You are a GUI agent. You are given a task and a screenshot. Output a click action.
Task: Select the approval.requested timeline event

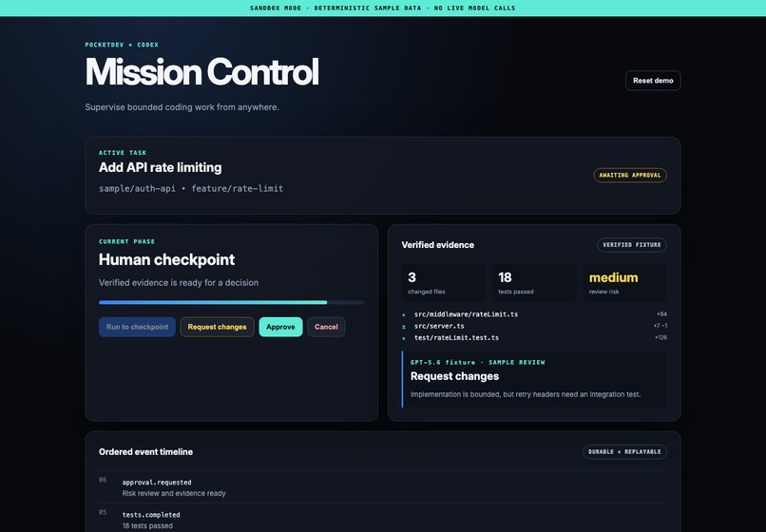click(x=382, y=487)
